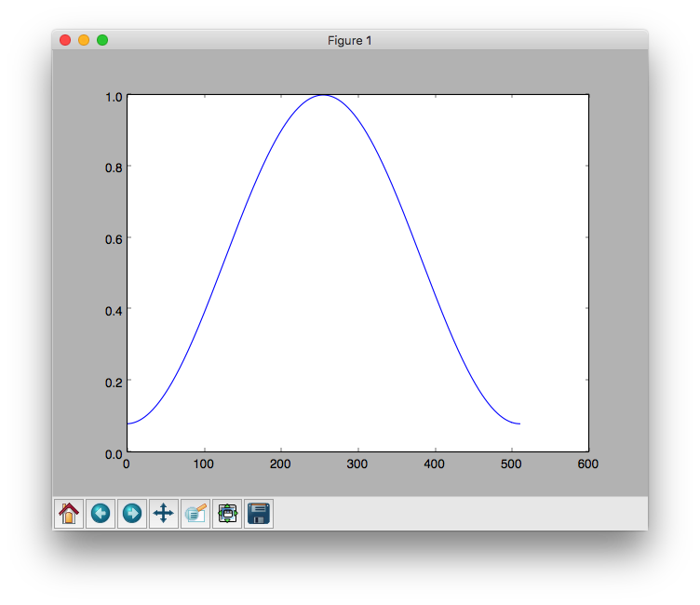Click the y-axis label 0.0

[114, 454]
